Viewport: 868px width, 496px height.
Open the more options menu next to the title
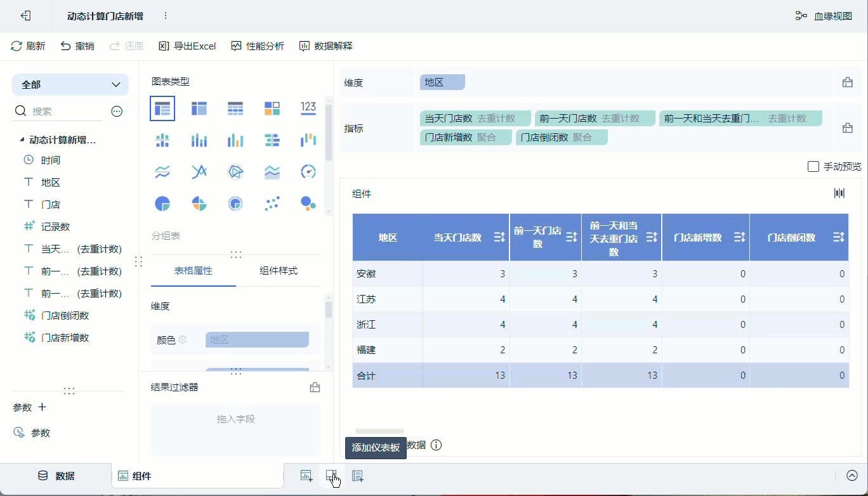pos(166,16)
